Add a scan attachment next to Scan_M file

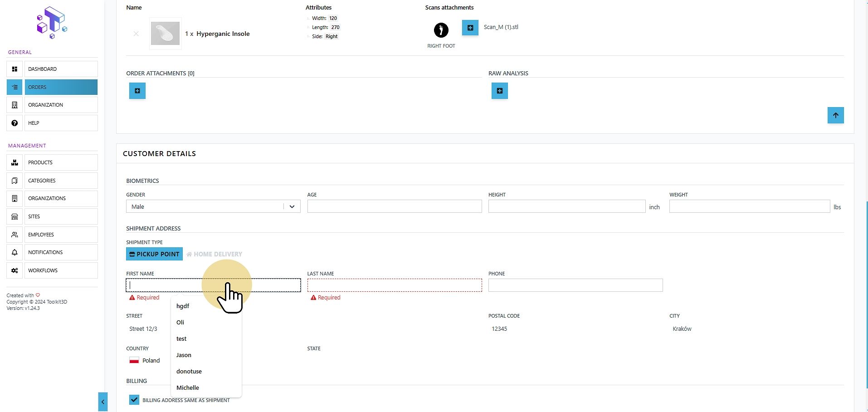coord(470,28)
